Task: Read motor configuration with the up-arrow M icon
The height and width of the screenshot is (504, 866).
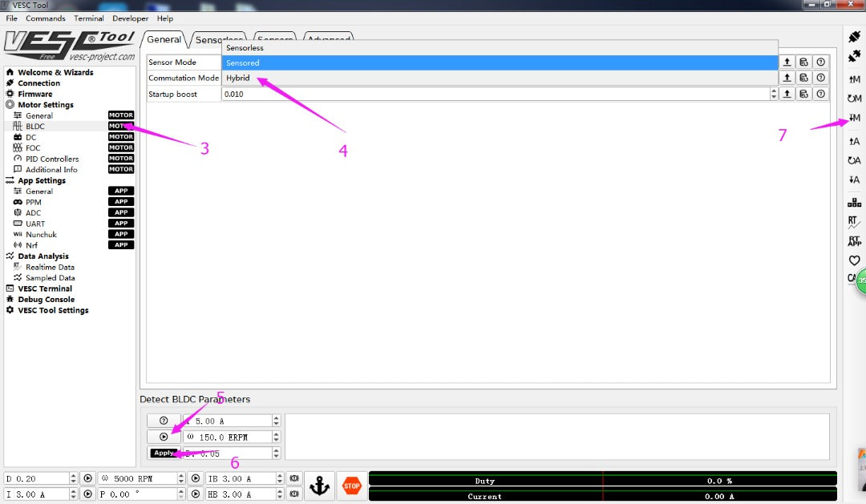Action: (855, 79)
